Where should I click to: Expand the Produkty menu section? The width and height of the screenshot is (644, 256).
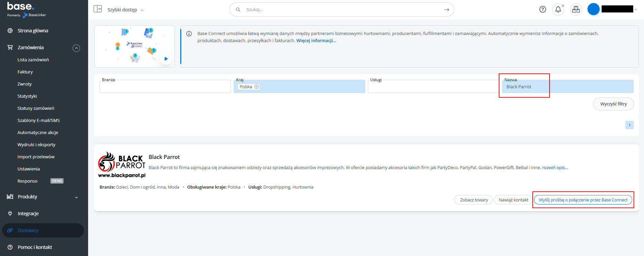click(x=76, y=197)
